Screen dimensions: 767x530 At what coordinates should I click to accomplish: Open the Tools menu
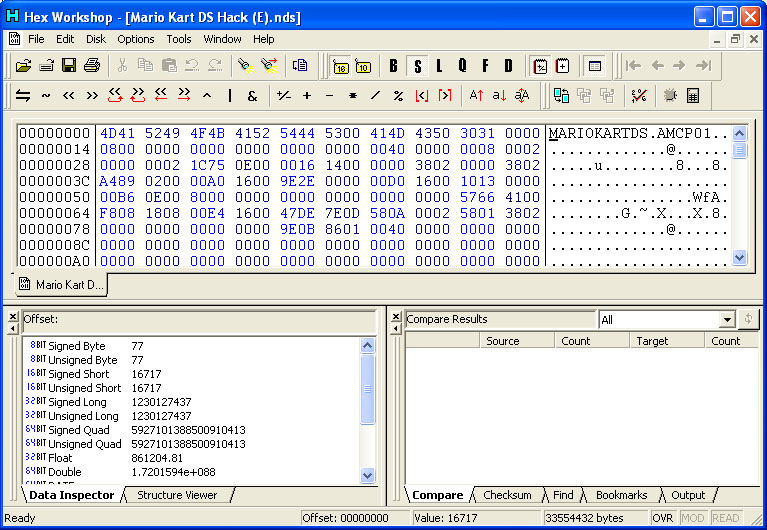pos(179,39)
